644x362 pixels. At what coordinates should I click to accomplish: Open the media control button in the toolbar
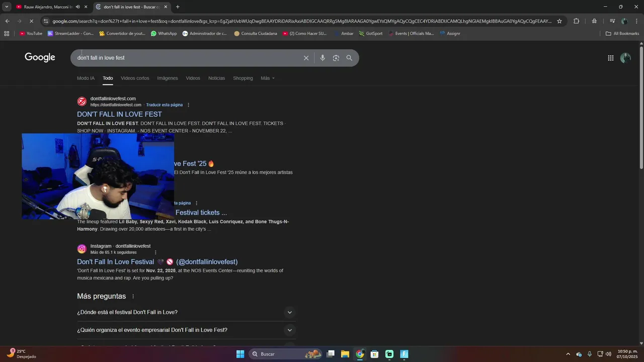point(612,21)
